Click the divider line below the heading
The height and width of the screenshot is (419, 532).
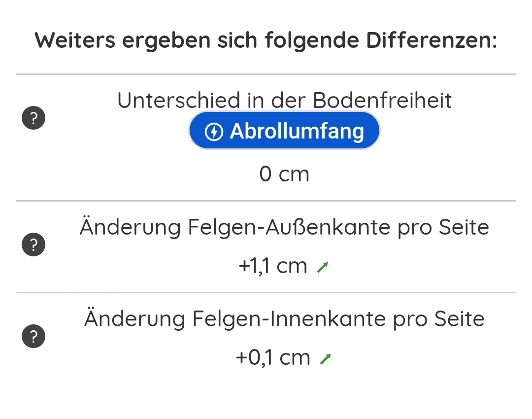tap(266, 74)
